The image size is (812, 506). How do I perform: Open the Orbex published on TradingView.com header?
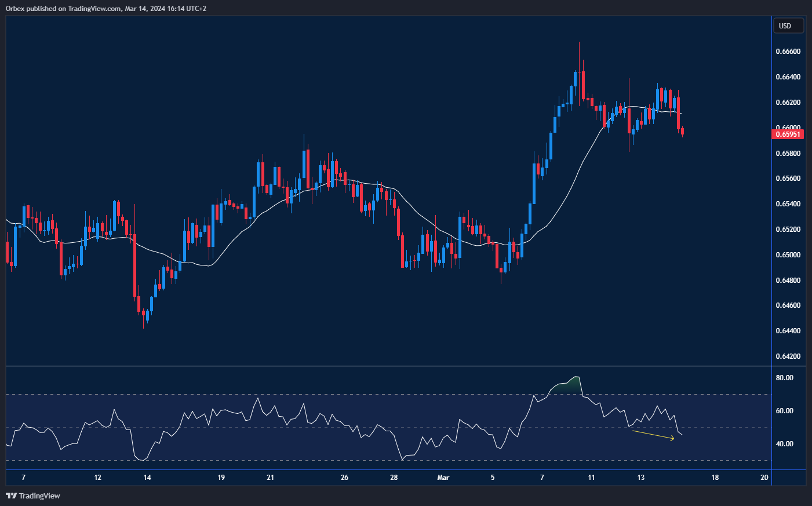pos(105,8)
